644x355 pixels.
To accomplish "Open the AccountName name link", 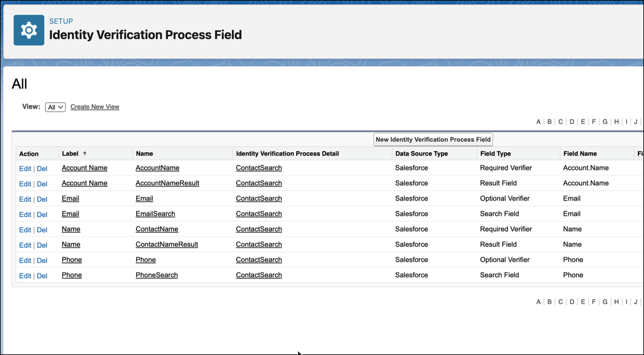I will [157, 168].
